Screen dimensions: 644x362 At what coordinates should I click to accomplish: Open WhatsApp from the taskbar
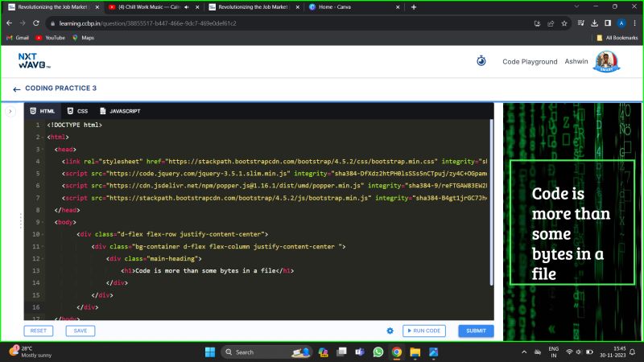(x=378, y=352)
